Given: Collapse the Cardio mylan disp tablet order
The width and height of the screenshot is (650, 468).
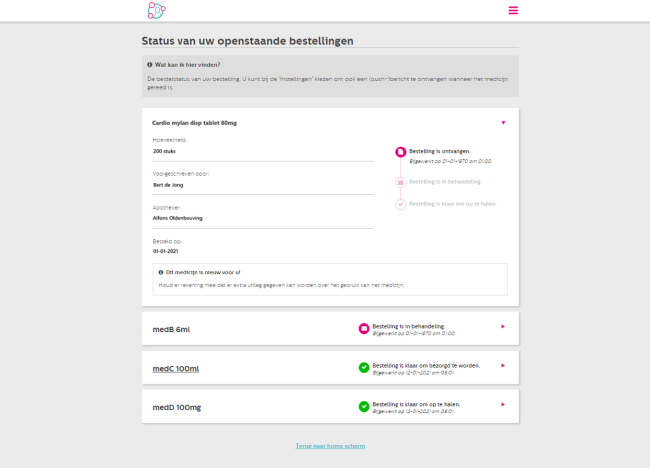Looking at the screenshot, I should (503, 123).
